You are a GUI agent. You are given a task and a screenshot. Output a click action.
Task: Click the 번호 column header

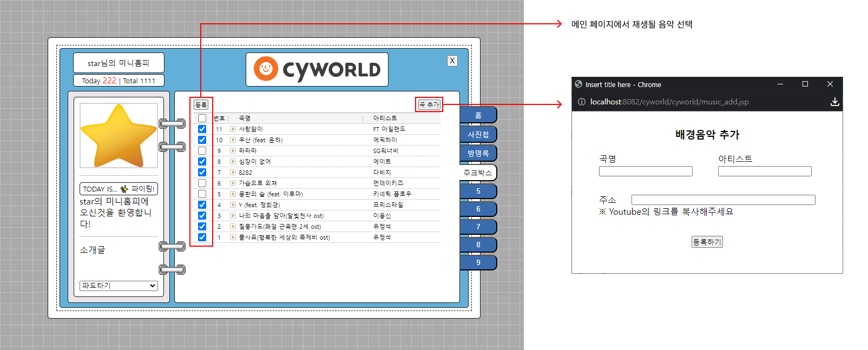[219, 118]
